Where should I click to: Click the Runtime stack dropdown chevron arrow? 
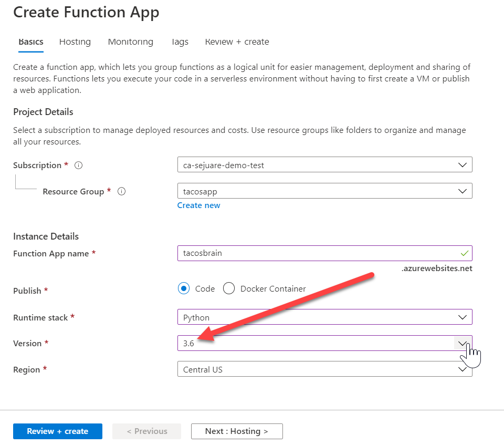463,317
